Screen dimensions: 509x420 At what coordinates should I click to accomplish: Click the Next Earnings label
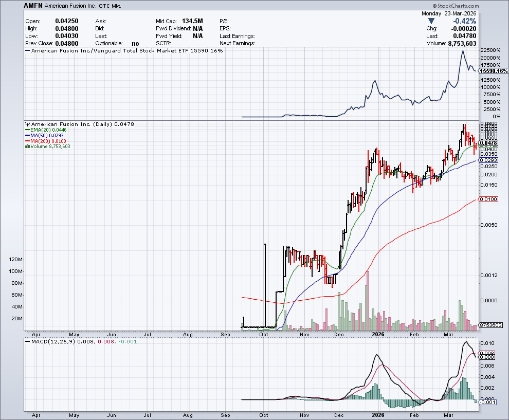238,44
